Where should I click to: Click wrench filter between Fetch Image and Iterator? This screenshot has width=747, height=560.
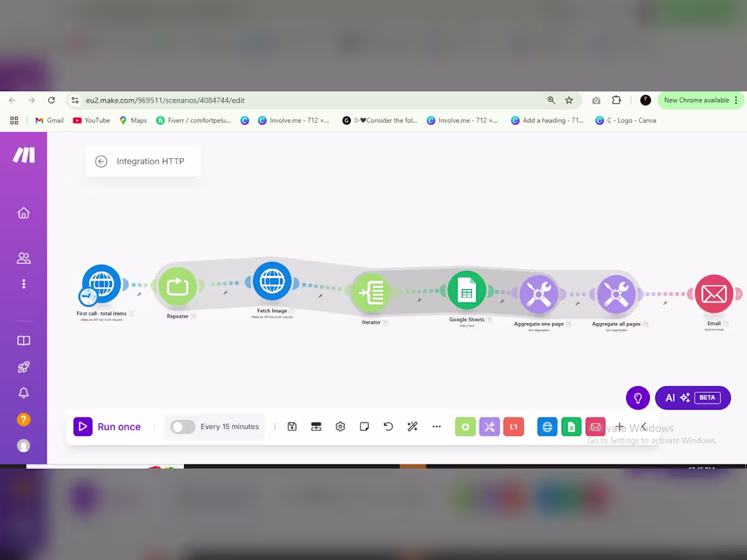coord(321,296)
